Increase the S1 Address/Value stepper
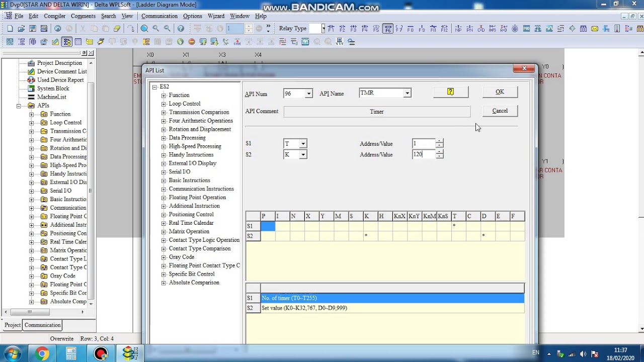The width and height of the screenshot is (644, 362). 440,141
